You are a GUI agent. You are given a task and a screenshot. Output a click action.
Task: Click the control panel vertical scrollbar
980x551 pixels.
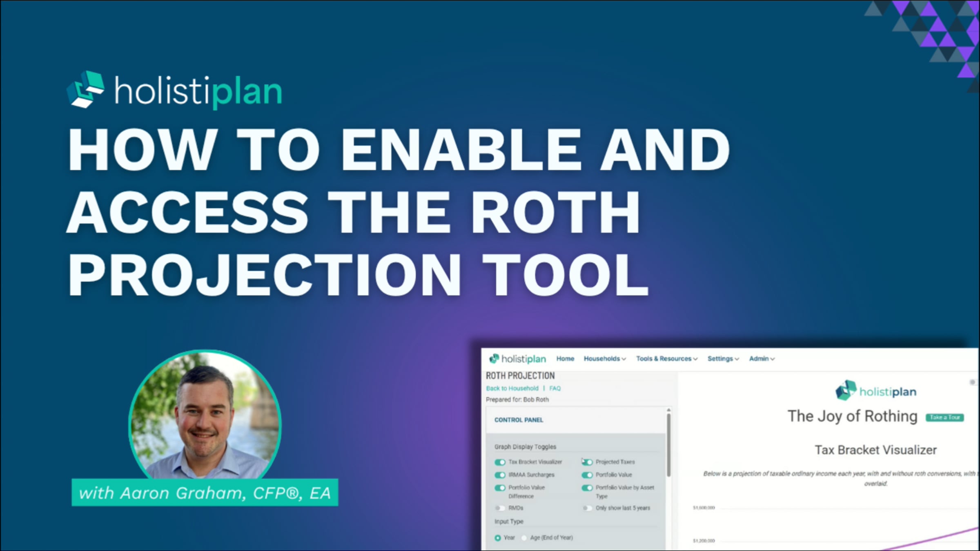tap(668, 445)
